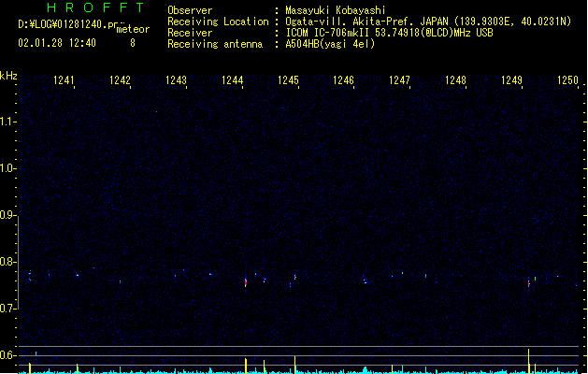Click the 1.1 kHz frequency label
Viewport: 588px width, 374px height.
[7, 122]
